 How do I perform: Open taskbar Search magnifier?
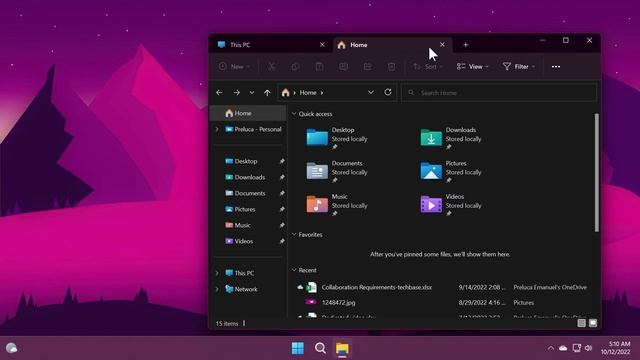pyautogui.click(x=320, y=348)
